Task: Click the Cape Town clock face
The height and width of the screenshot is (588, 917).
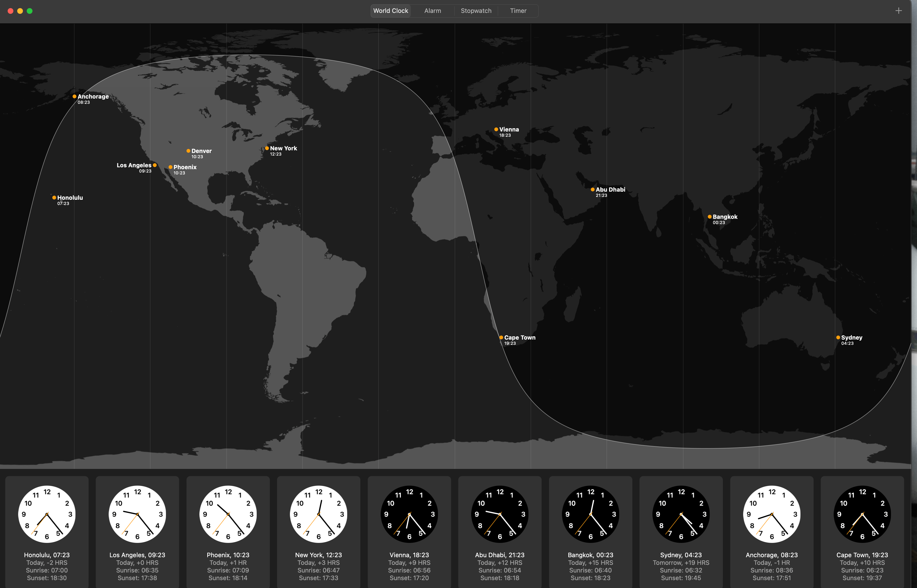Action: click(x=862, y=514)
